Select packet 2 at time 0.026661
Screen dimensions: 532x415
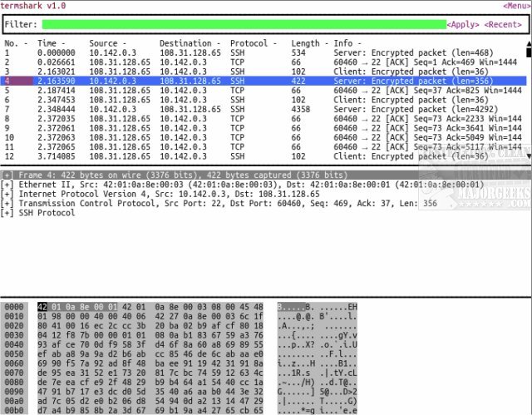coord(264,62)
